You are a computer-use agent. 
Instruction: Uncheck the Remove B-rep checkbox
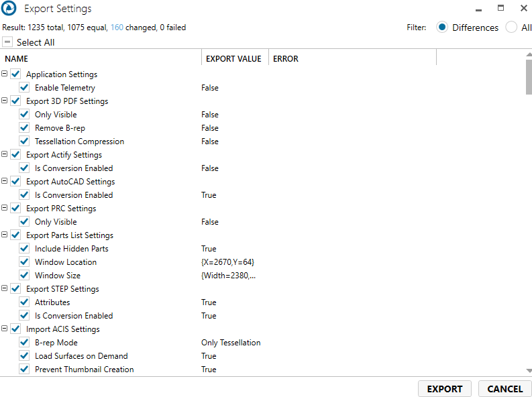click(x=24, y=128)
